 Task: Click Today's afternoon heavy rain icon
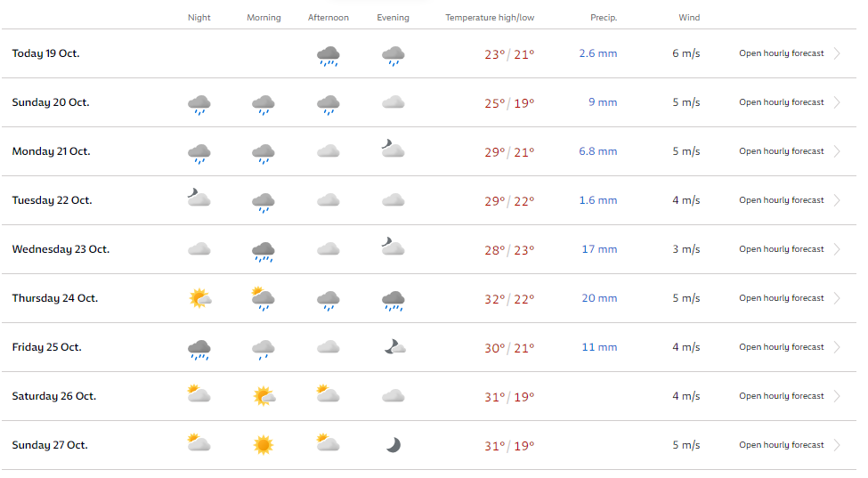click(329, 55)
